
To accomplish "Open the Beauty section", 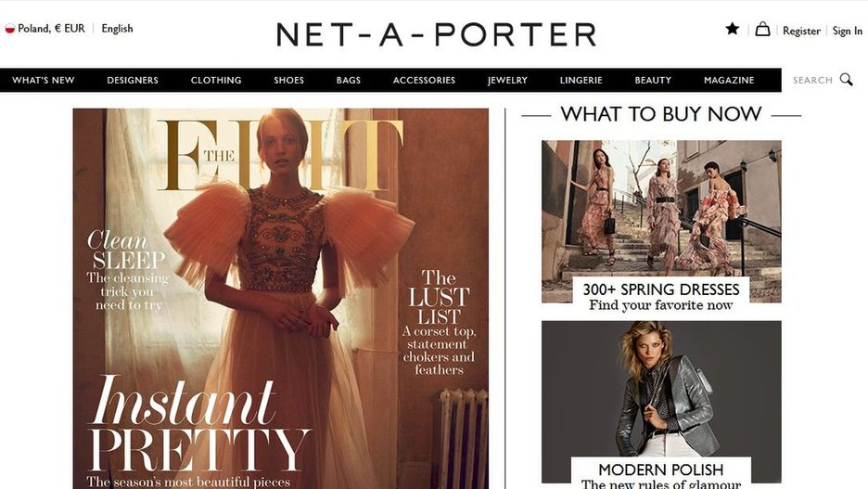I will [653, 81].
